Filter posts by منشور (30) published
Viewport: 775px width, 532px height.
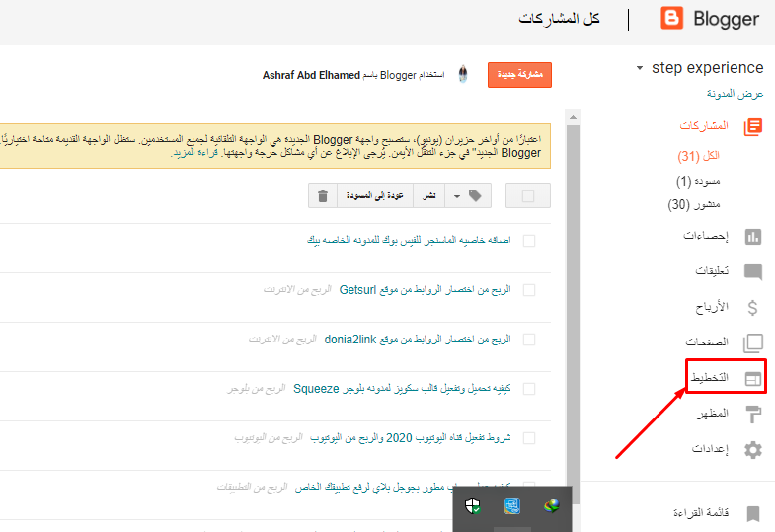click(x=694, y=204)
